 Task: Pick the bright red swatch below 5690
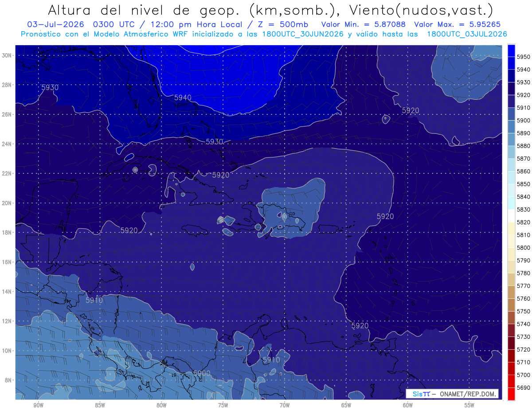[x=511, y=394]
